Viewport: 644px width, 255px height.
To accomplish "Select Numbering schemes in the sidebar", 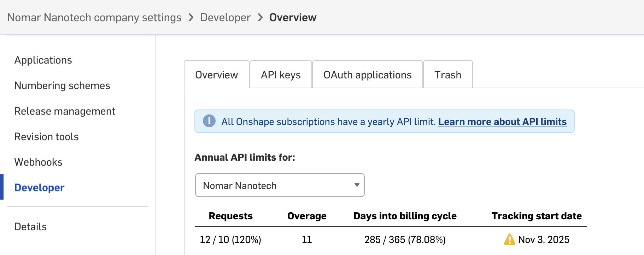I will pos(62,85).
